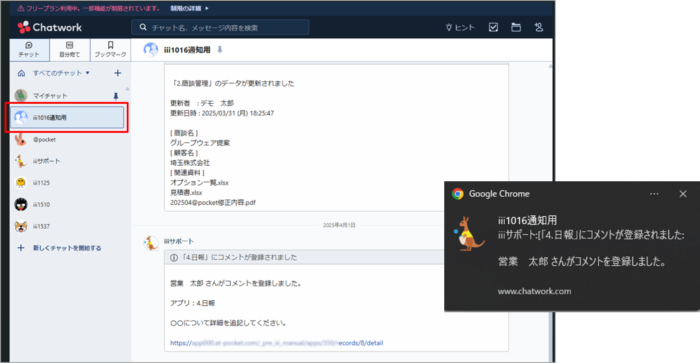700x363 pixels.
Task: Click the warning icon in free plan banner
Action: click(x=21, y=8)
